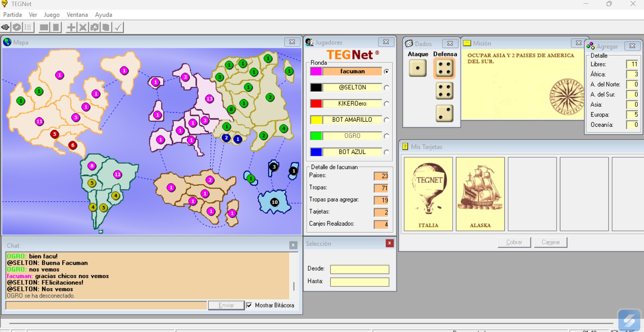This screenshot has width=644, height=332.
Task: Click the Cobrar button
Action: pos(514,242)
